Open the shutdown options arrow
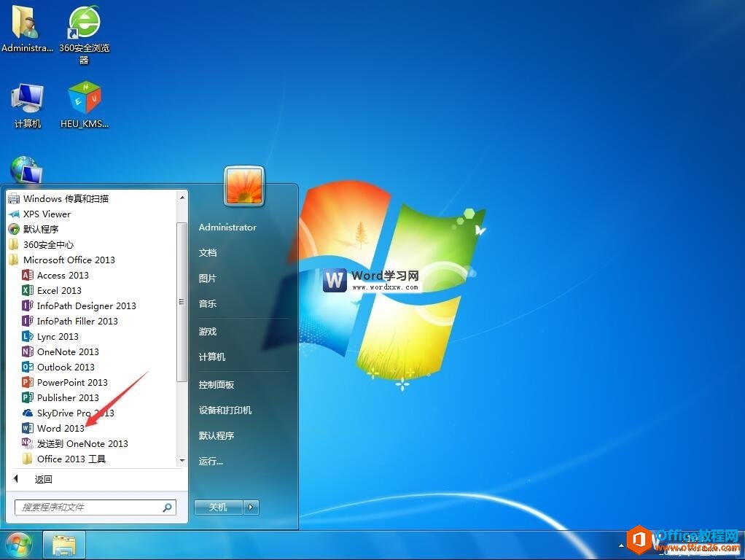 click(251, 507)
